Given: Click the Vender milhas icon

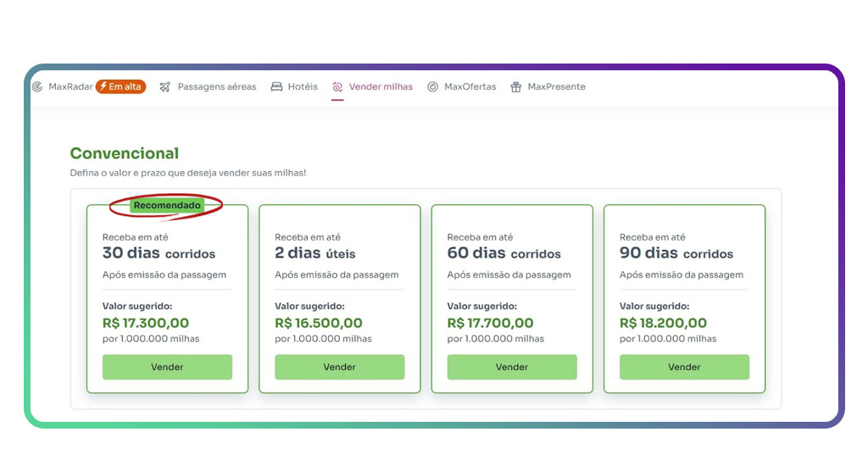Looking at the screenshot, I should click(337, 86).
